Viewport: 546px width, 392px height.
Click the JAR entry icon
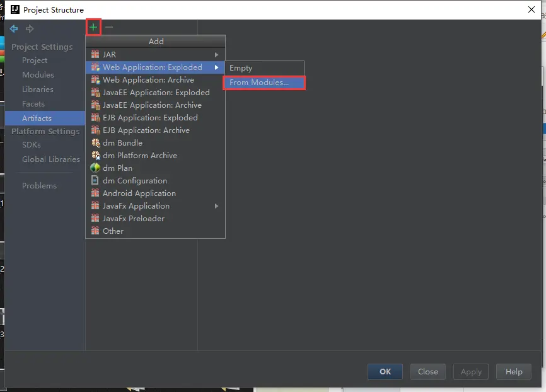click(95, 54)
